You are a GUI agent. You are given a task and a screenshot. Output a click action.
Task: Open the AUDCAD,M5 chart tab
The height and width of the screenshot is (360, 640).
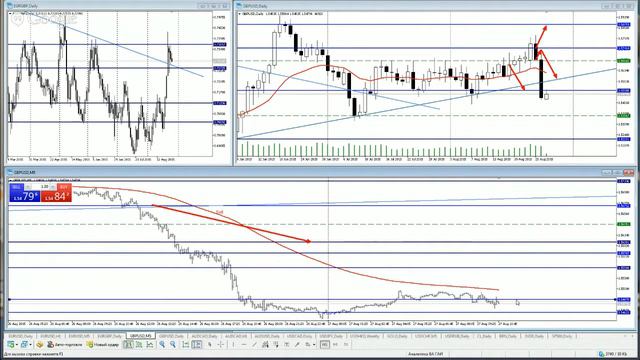click(236, 336)
